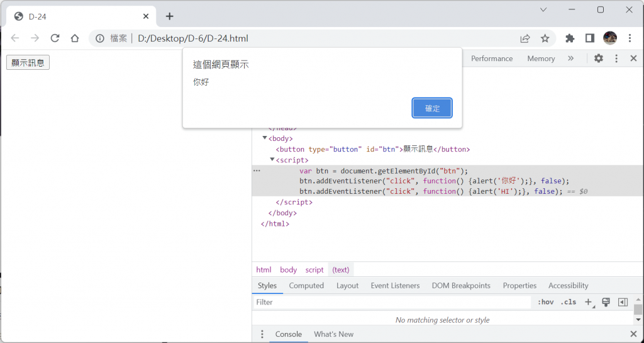644x343 pixels.
Task: Select the closing </html> tag line
Action: (x=275, y=224)
